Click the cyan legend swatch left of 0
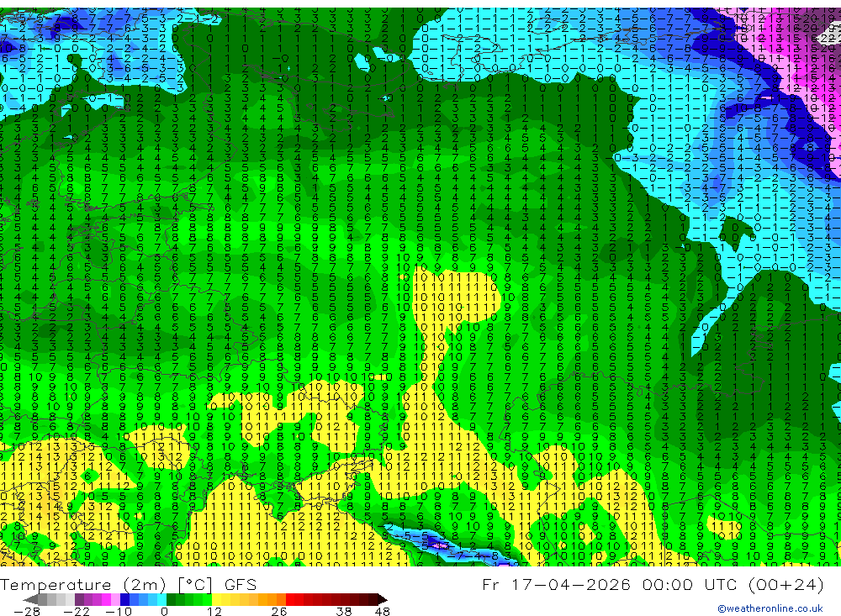Screen dimensions: 841x616 coord(161,600)
